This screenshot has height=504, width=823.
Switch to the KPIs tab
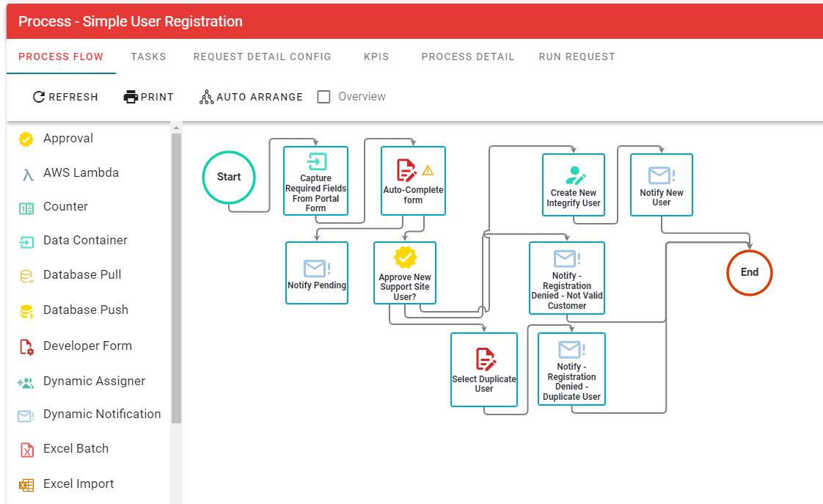[x=376, y=56]
